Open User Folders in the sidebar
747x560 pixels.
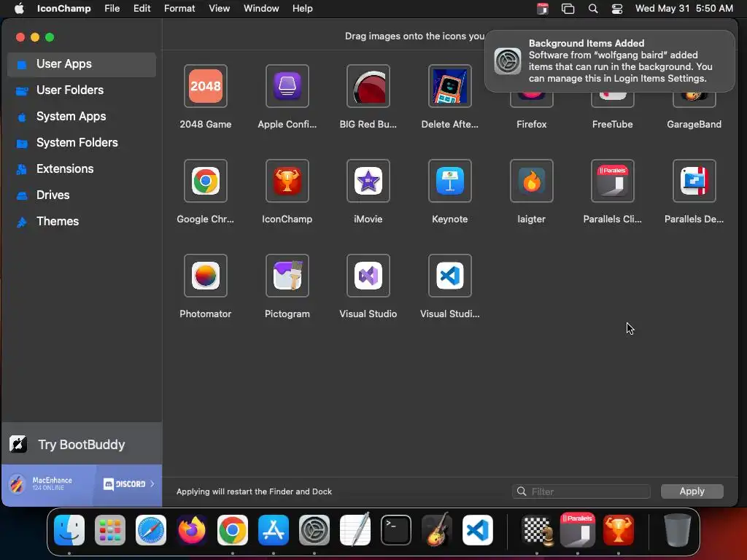pos(82,90)
